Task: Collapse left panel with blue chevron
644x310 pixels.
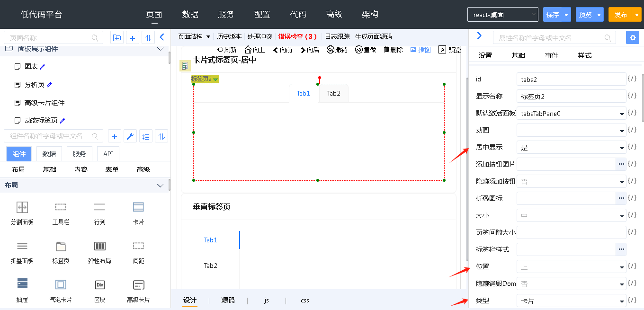Action: (x=162, y=37)
